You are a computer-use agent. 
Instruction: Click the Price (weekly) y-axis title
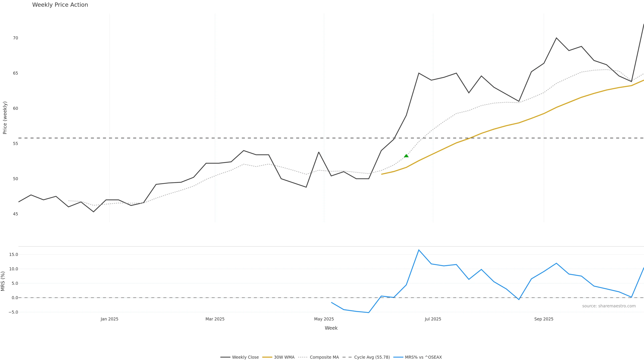[5, 118]
